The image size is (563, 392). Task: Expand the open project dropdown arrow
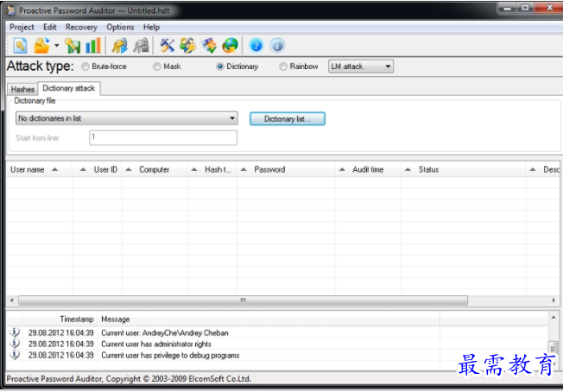point(57,46)
